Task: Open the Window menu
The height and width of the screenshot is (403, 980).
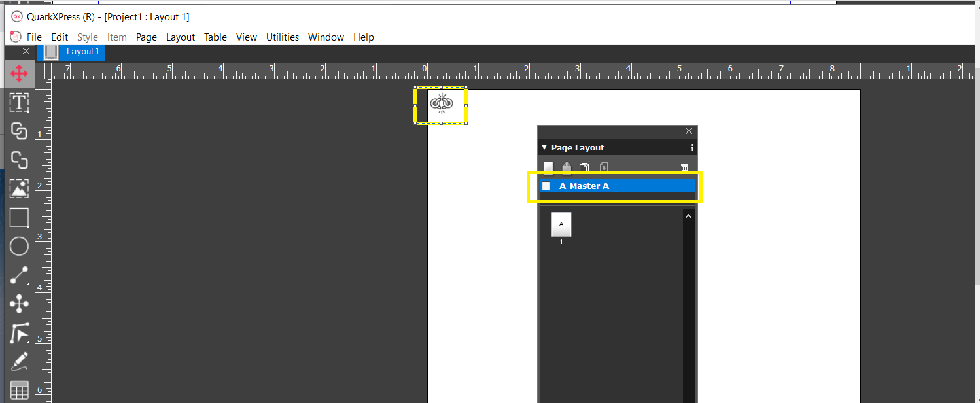Action: tap(326, 37)
